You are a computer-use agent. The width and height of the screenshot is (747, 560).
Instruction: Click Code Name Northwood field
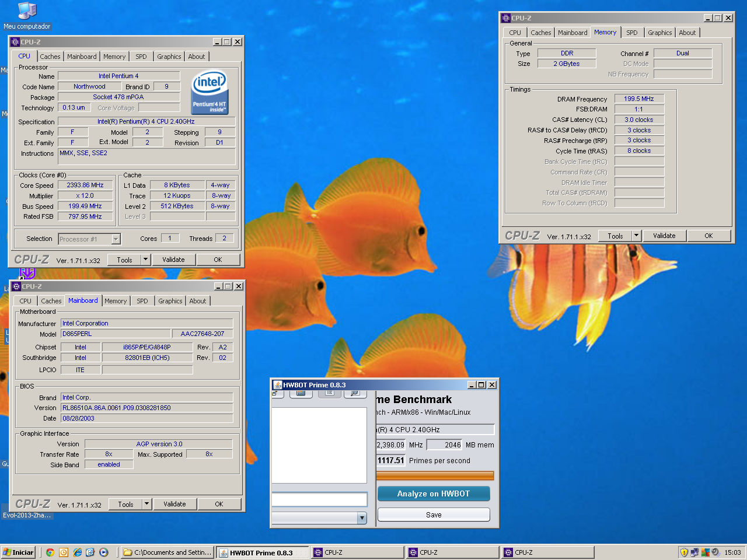(x=89, y=86)
